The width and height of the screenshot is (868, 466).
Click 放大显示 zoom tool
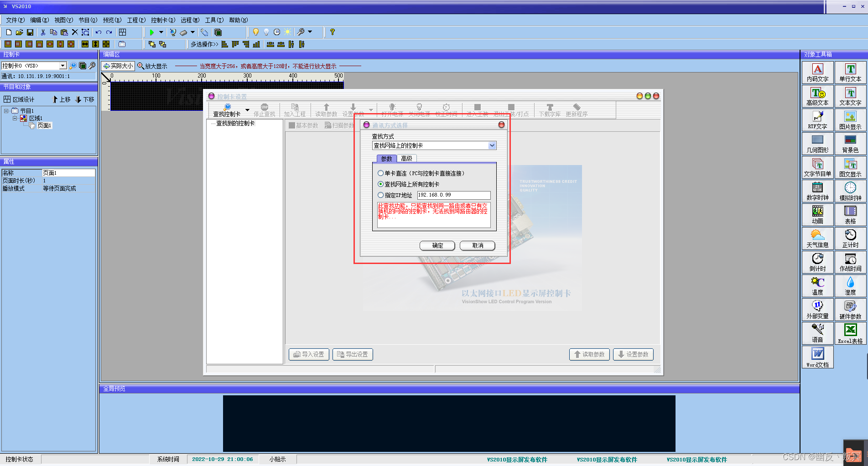pyautogui.click(x=152, y=66)
